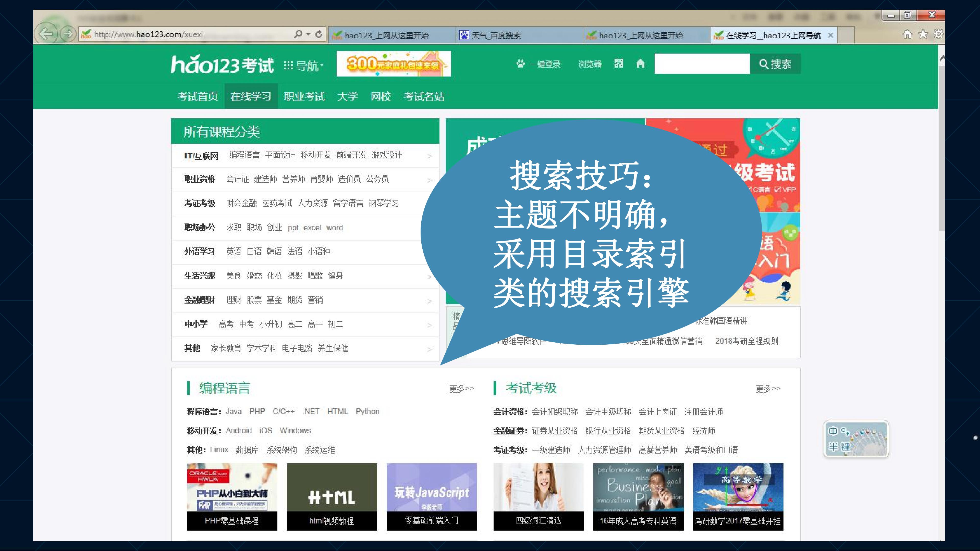The height and width of the screenshot is (551, 980).
Task: Open the 职业考试 navigation tab
Action: pyautogui.click(x=304, y=97)
